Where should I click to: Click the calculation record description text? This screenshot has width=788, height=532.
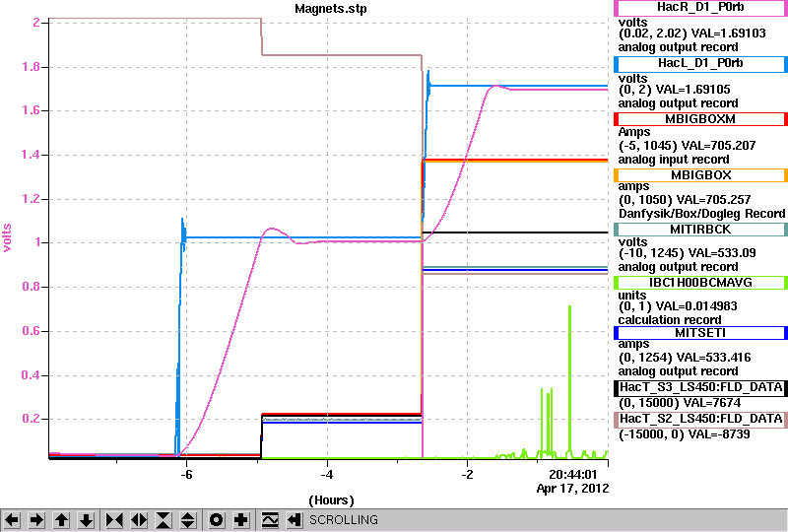[670, 320]
